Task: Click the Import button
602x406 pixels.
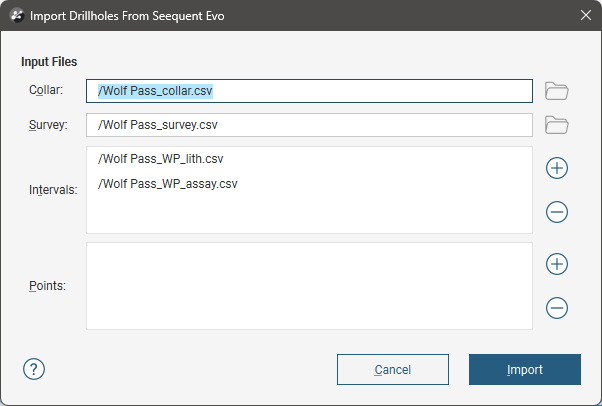Action: point(524,369)
